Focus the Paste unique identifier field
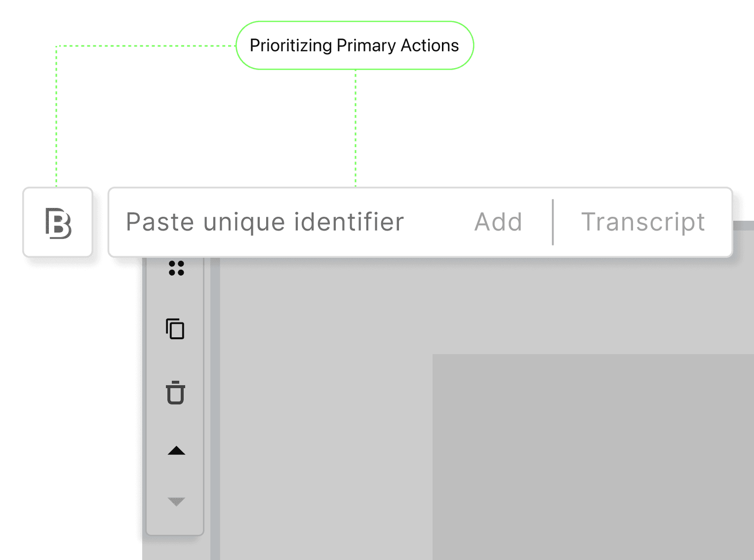The image size is (754, 560). [x=265, y=222]
